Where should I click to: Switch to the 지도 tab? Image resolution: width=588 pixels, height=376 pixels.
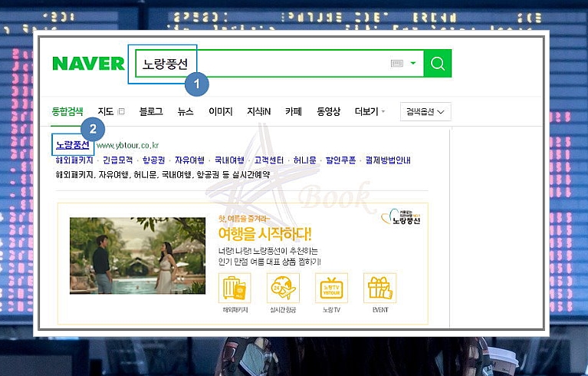coord(105,111)
